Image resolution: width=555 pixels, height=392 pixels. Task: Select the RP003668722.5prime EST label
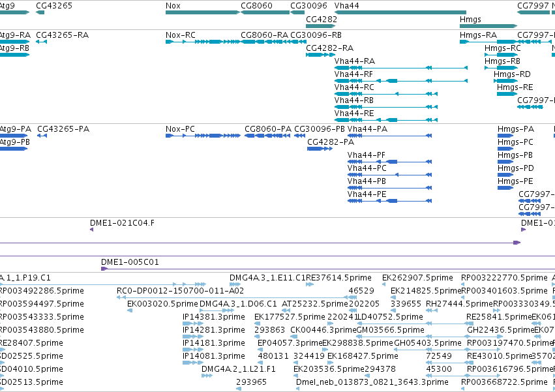tap(504, 382)
